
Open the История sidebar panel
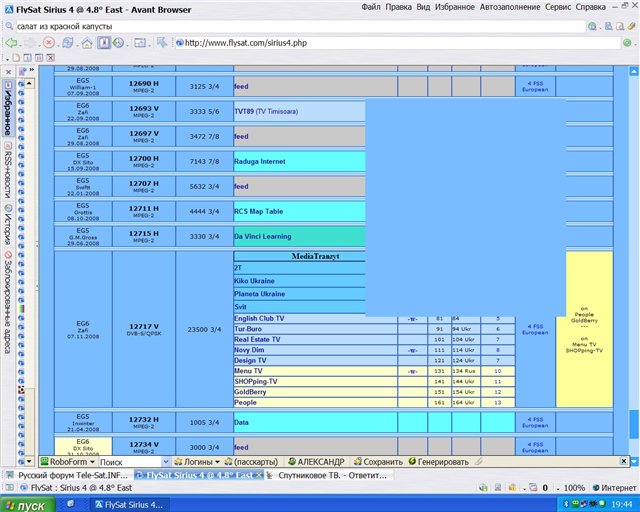8,224
